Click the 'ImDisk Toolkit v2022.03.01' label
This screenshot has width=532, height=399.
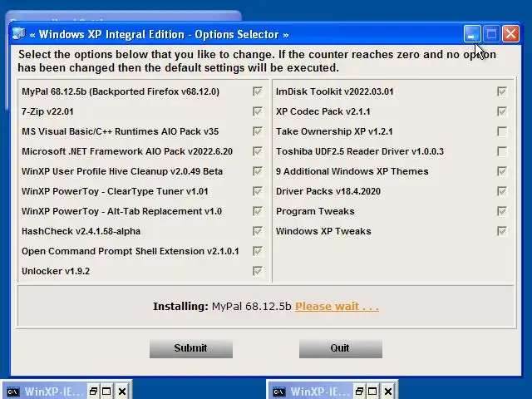(x=335, y=91)
